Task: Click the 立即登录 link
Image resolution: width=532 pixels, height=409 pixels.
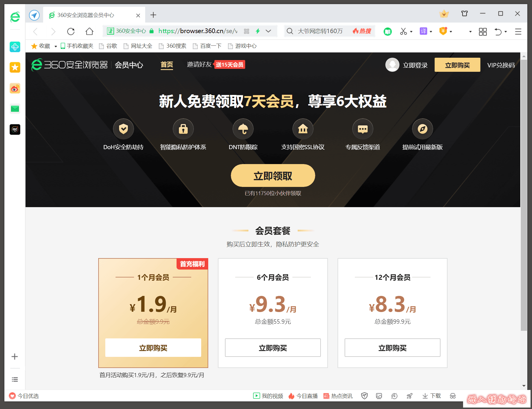Action: 415,65
